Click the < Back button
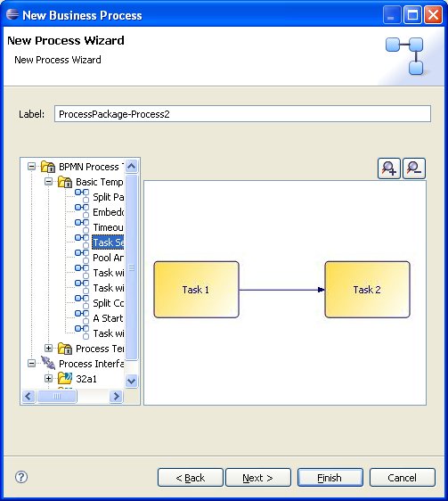 (x=191, y=478)
